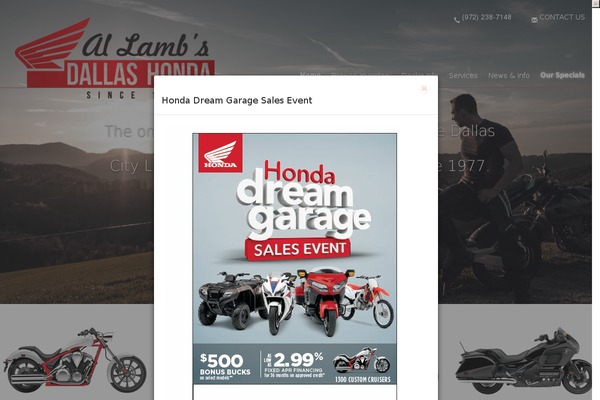View the red chopper motorcycle on left
Screen dimensions: 600x400
click(75, 360)
